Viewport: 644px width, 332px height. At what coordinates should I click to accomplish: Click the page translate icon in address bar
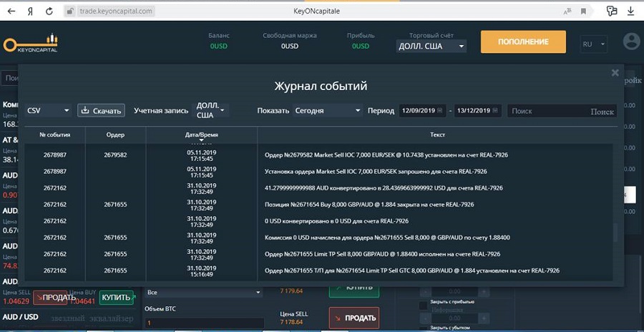point(567,11)
